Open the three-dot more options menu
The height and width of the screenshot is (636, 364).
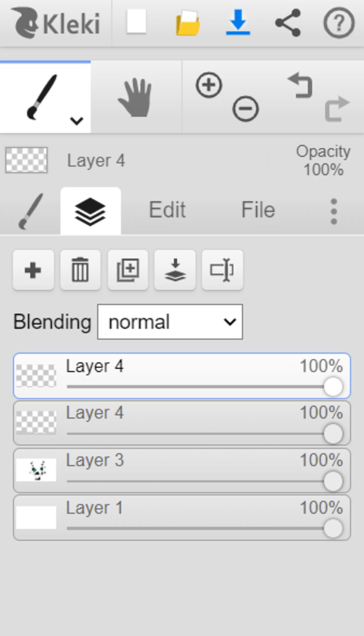click(x=333, y=211)
